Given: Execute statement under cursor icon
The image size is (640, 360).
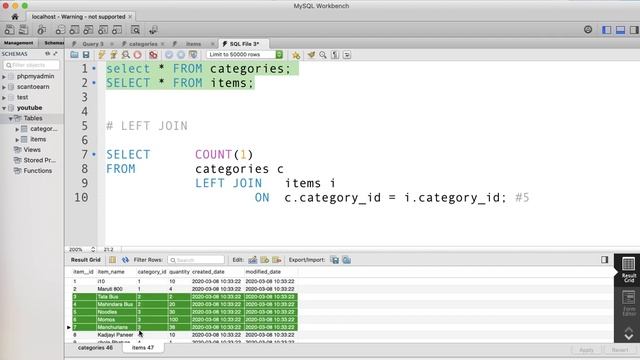Looking at the screenshot, I should pyautogui.click(x=113, y=55).
